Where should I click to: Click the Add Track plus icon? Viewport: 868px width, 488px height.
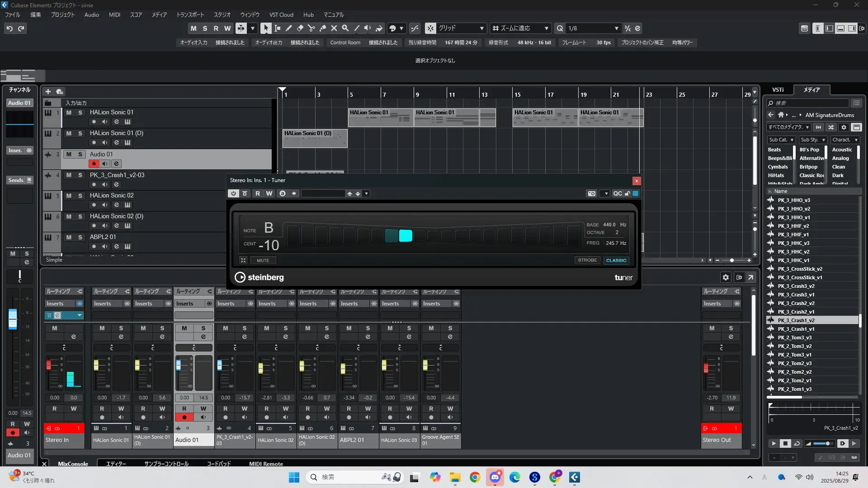pos(48,91)
